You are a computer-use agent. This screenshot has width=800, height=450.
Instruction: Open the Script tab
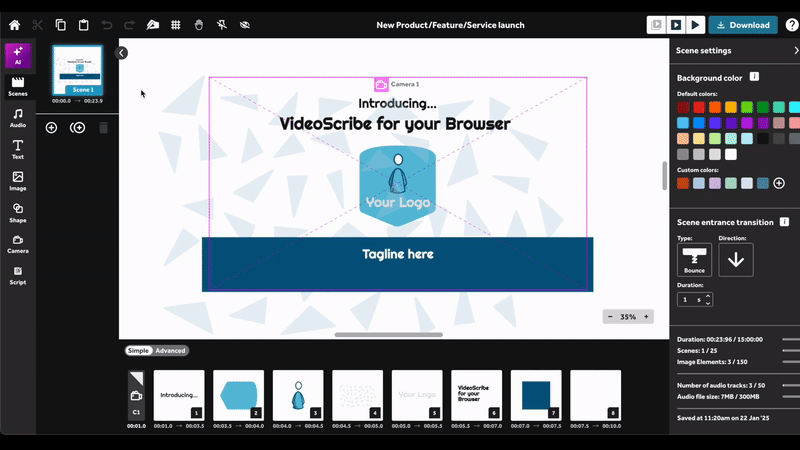(x=18, y=276)
